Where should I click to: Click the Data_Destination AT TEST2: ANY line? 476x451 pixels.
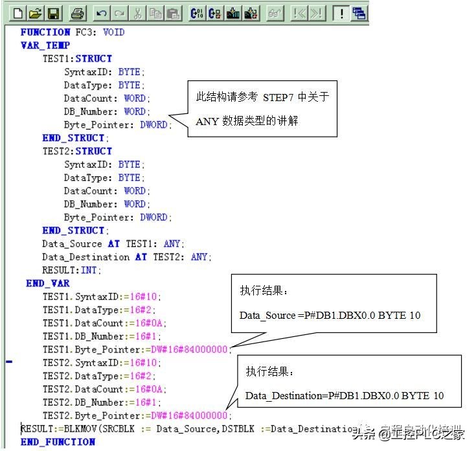click(x=126, y=257)
